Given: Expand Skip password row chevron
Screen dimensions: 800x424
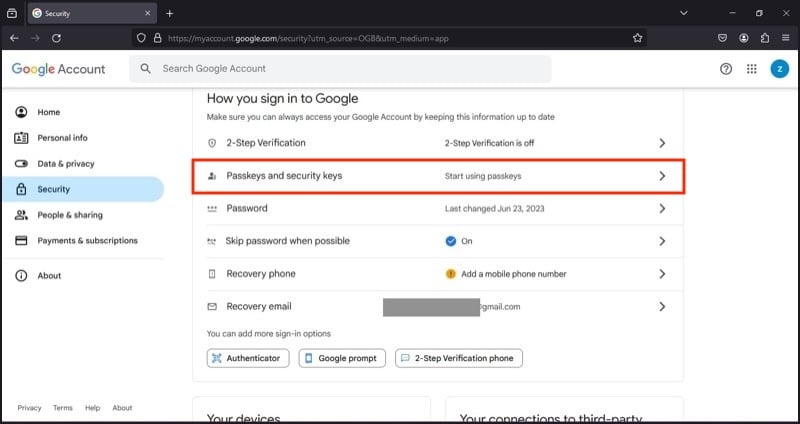Looking at the screenshot, I should [x=662, y=241].
